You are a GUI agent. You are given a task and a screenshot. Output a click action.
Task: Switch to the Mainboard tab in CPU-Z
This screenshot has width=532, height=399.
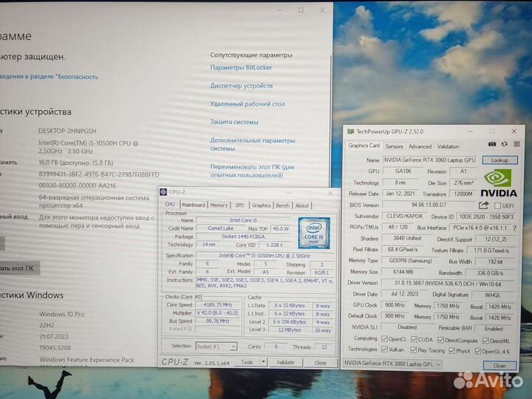(x=194, y=205)
